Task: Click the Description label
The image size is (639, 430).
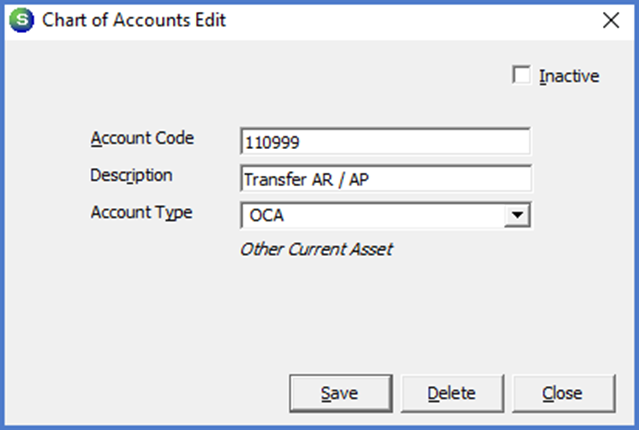Action: pos(131,175)
